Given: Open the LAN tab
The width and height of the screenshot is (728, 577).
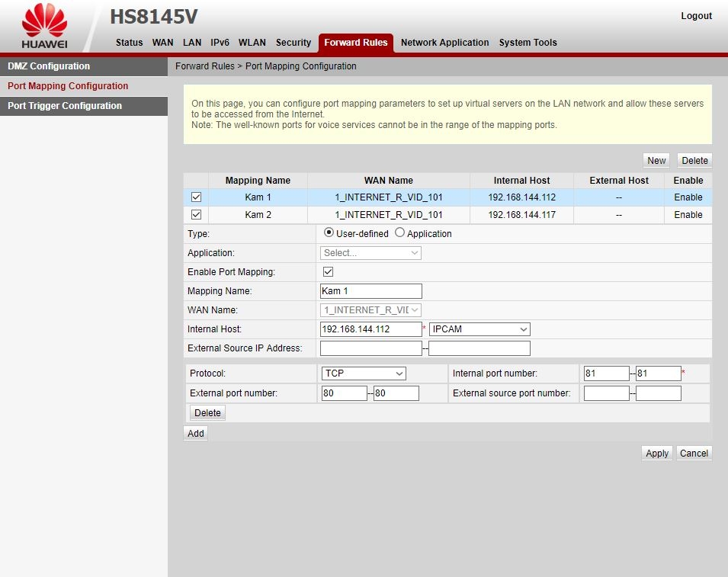Looking at the screenshot, I should tap(192, 42).
